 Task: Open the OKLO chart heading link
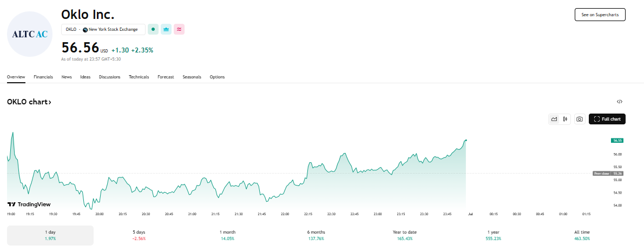(29, 102)
